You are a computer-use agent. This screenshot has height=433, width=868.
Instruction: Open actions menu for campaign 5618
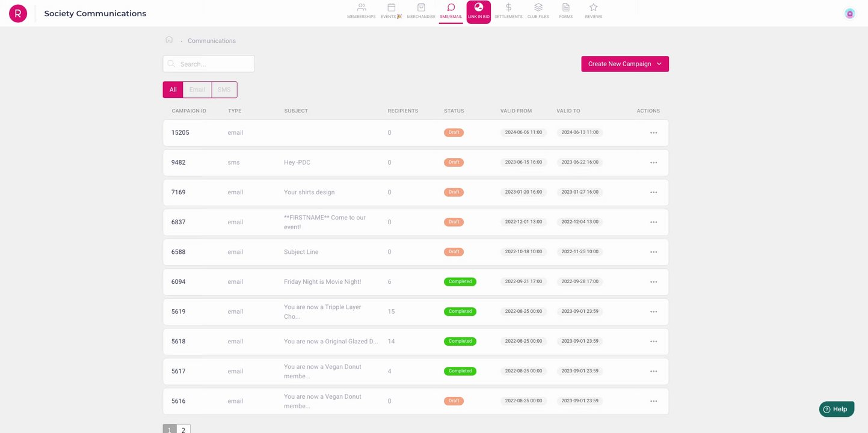tap(654, 342)
